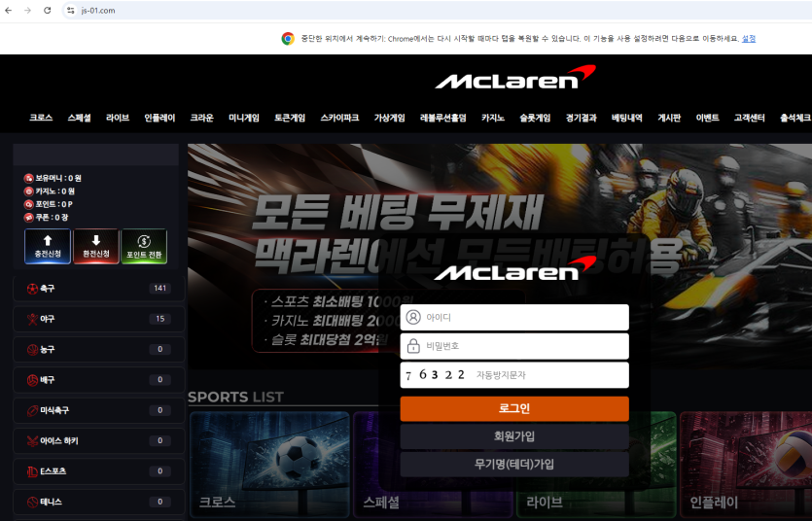This screenshot has width=812, height=521.
Task: Select the 농구 sports row
Action: coord(99,349)
